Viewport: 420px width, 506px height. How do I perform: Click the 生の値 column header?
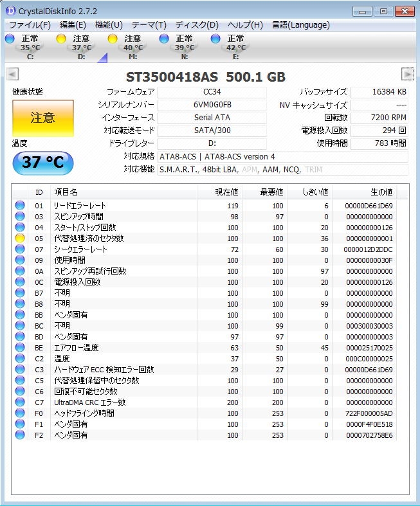click(x=365, y=192)
